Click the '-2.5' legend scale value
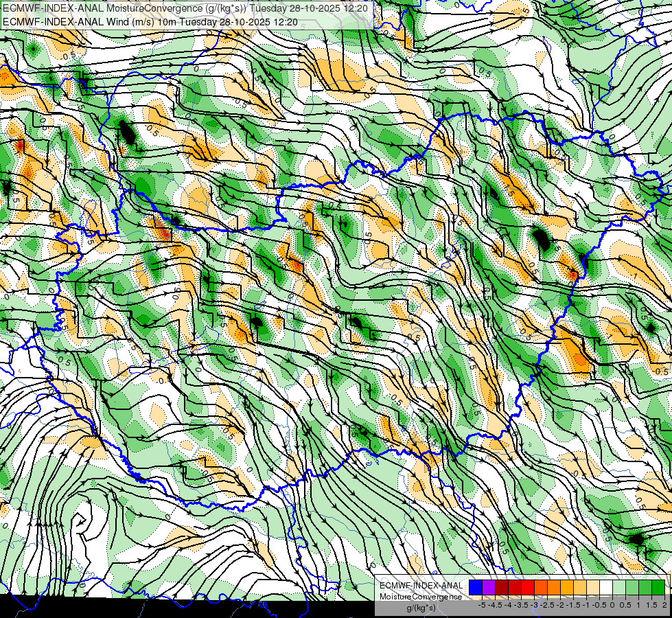 pyautogui.click(x=548, y=605)
